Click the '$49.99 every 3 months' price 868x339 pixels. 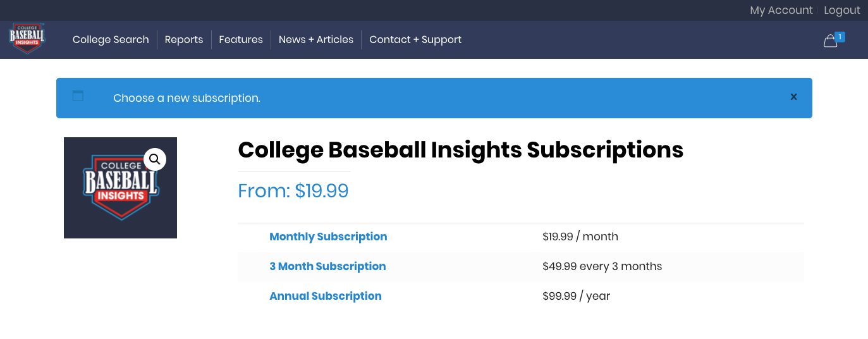(x=602, y=266)
